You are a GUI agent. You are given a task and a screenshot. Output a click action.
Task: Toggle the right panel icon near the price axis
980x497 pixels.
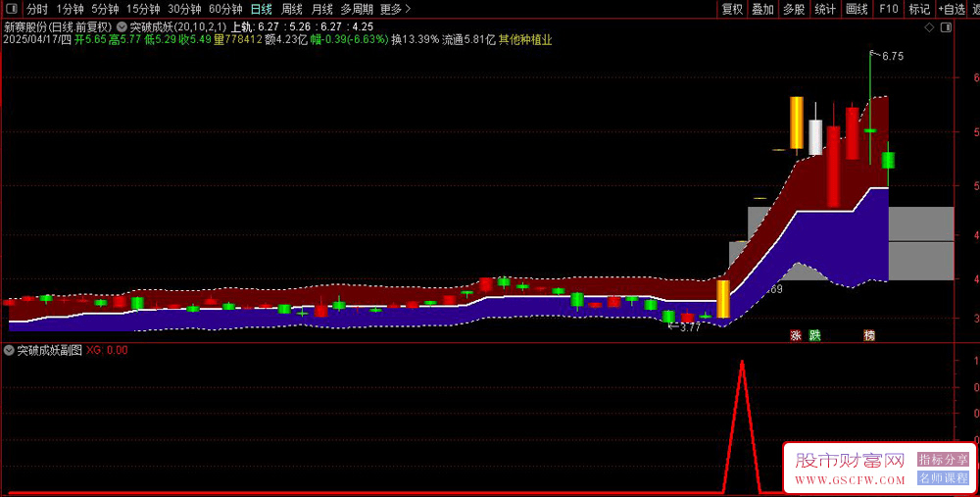tap(946, 27)
